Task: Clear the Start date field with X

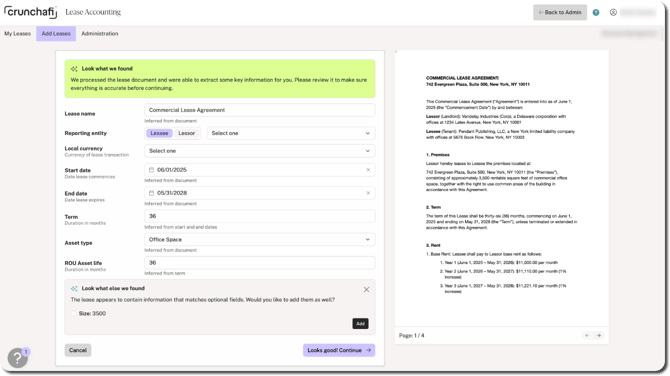Action: click(x=368, y=170)
